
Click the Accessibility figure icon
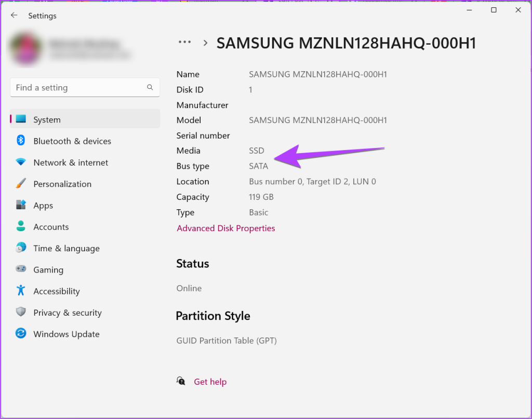[21, 290]
